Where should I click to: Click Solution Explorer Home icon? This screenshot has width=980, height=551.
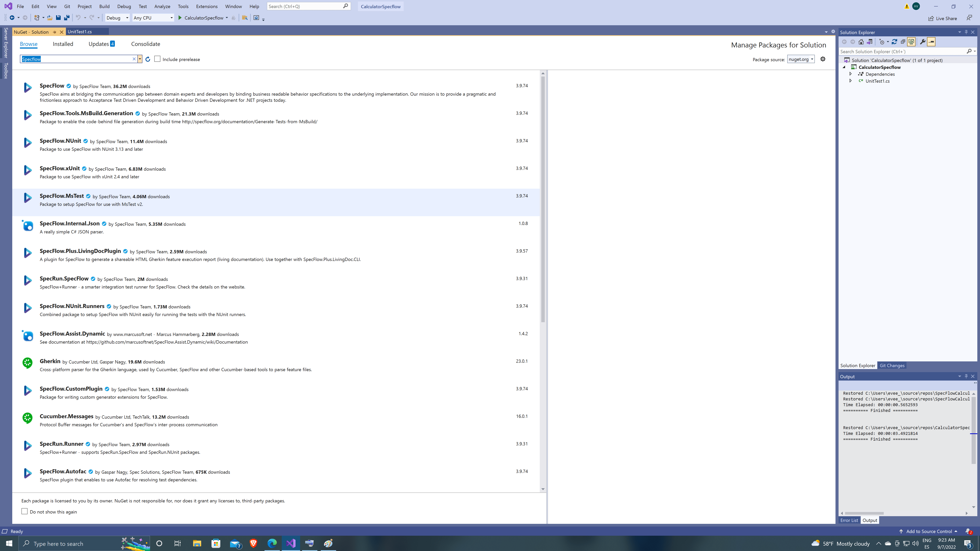click(861, 42)
